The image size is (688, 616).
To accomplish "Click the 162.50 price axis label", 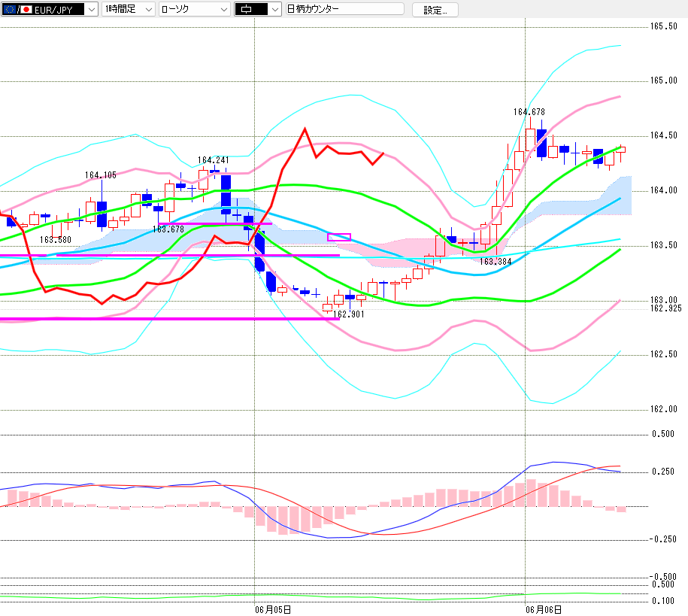I will click(x=664, y=354).
